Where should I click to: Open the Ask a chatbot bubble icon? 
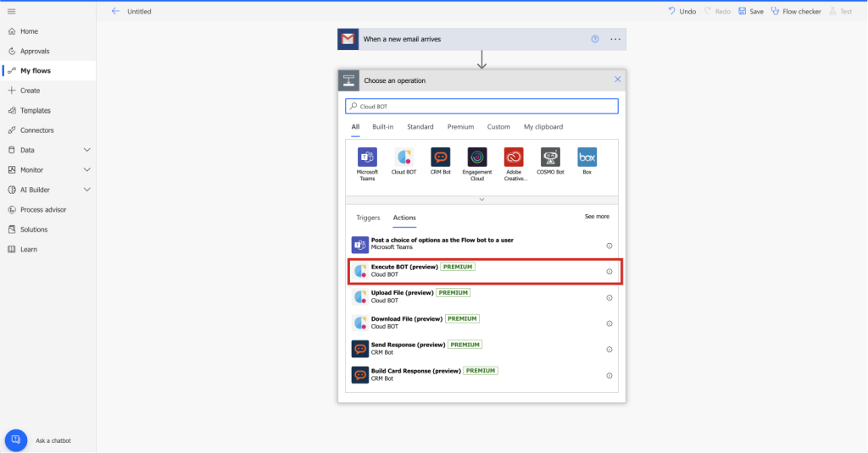pos(16,440)
